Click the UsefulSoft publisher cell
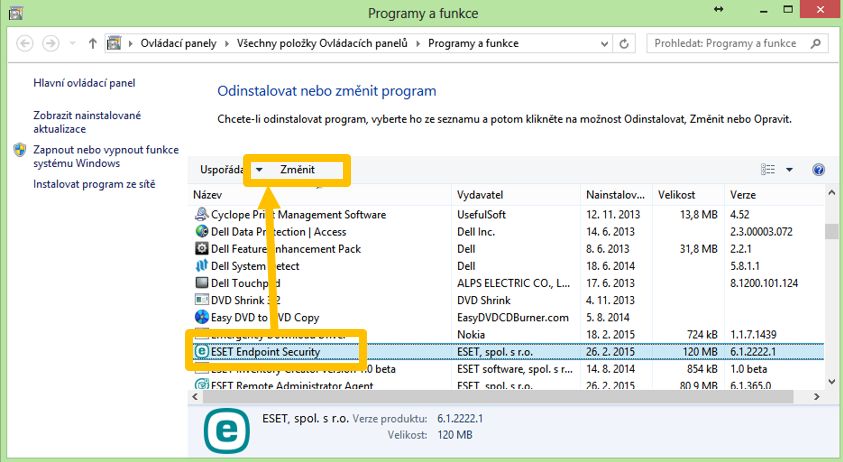The width and height of the screenshot is (843, 462). tap(481, 215)
